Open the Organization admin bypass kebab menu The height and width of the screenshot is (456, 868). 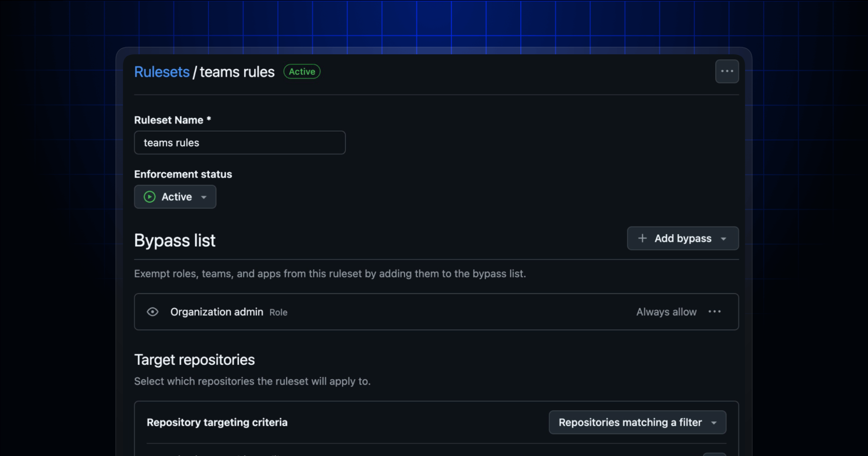click(x=715, y=312)
